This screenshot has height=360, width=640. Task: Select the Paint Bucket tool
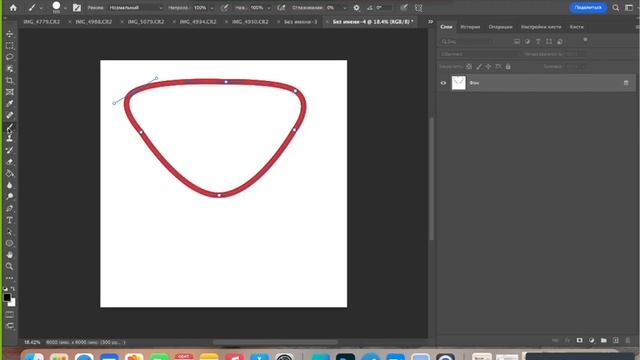(x=9, y=173)
